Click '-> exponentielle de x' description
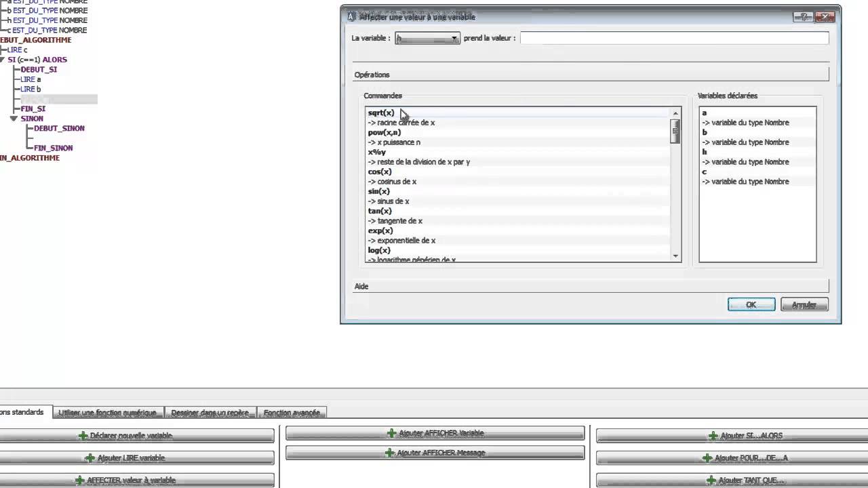This screenshot has height=488, width=868. point(401,241)
